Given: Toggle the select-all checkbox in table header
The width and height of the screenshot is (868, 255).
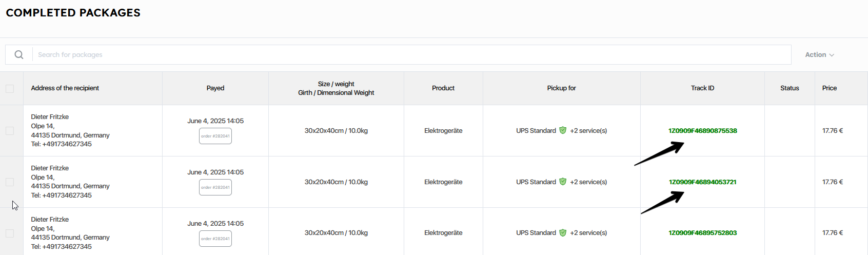Looking at the screenshot, I should (10, 88).
